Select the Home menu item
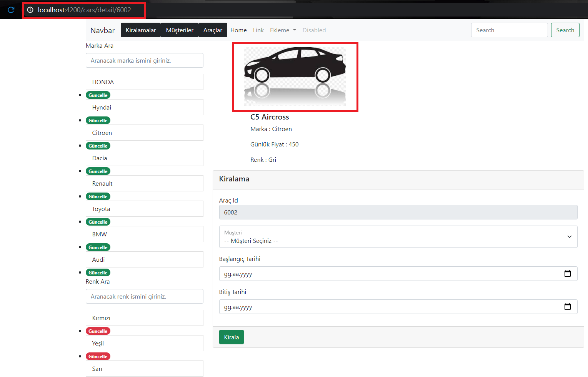Image resolution: width=588 pixels, height=377 pixels. coord(238,30)
